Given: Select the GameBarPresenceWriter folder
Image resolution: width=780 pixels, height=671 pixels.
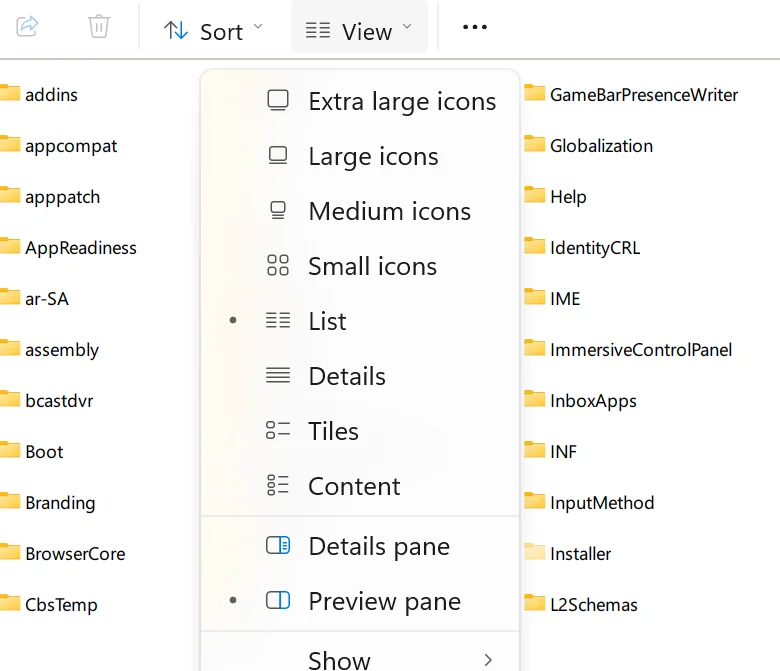Looking at the screenshot, I should point(631,95).
